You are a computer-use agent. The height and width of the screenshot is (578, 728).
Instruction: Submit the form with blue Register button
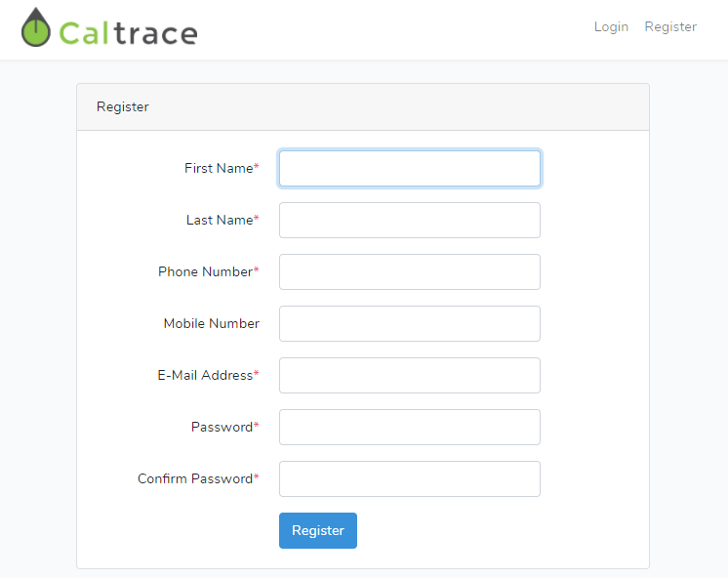(x=318, y=530)
